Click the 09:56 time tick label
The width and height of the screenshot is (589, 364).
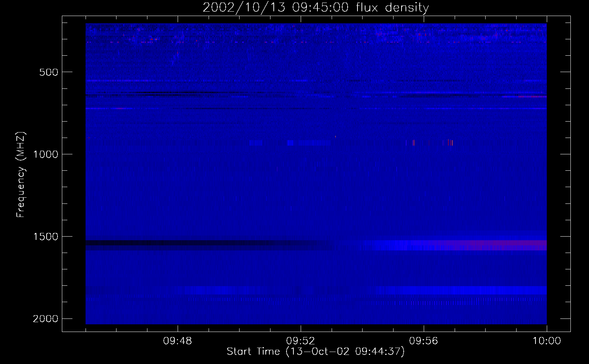click(424, 341)
